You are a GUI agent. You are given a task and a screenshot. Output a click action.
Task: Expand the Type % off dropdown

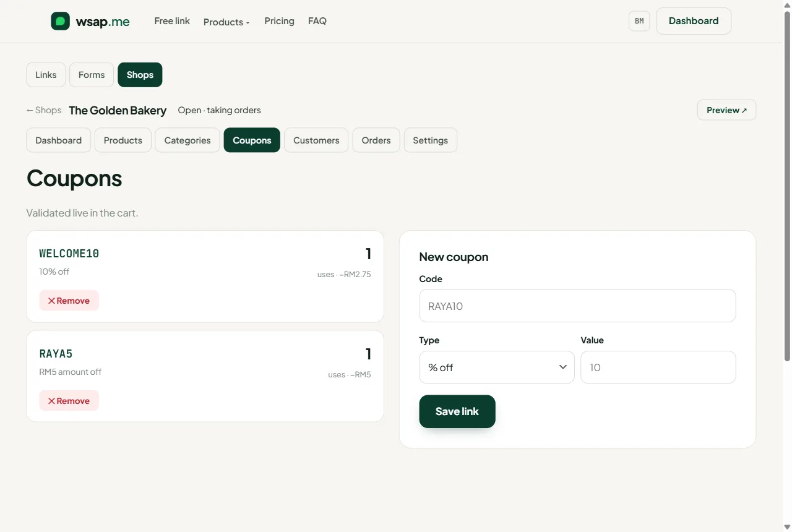497,367
